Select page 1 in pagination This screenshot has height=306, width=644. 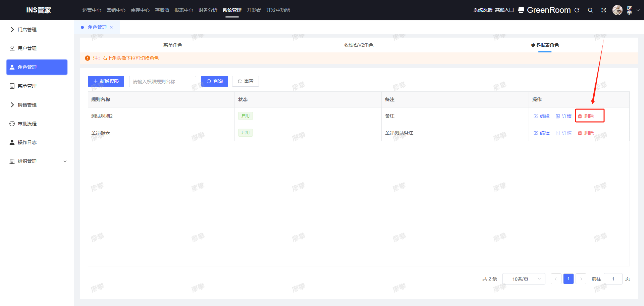click(569, 279)
